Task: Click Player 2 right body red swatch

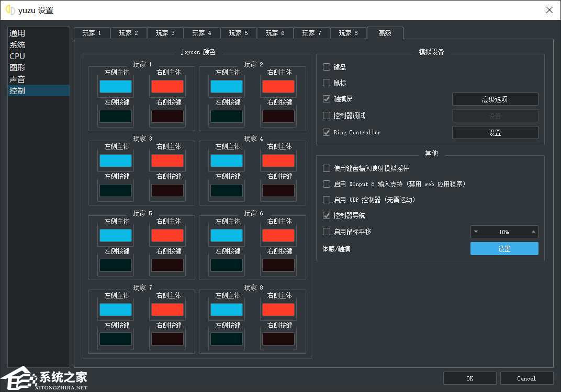Action: 278,86
